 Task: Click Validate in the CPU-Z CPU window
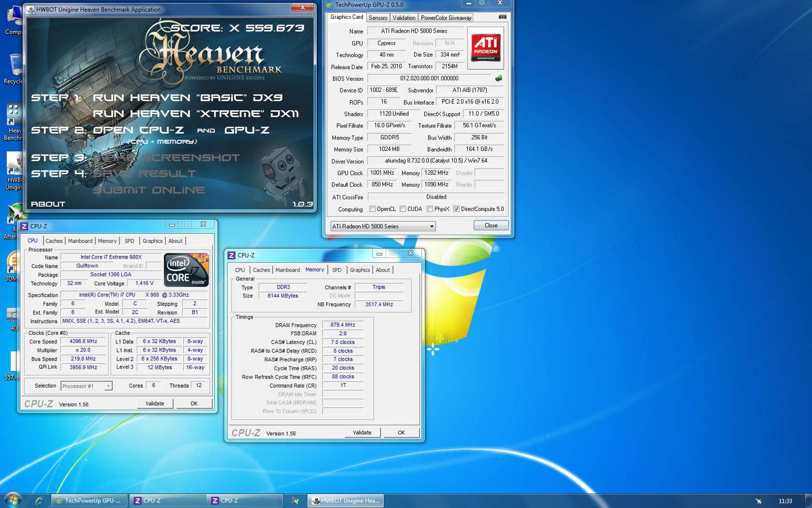(x=155, y=403)
